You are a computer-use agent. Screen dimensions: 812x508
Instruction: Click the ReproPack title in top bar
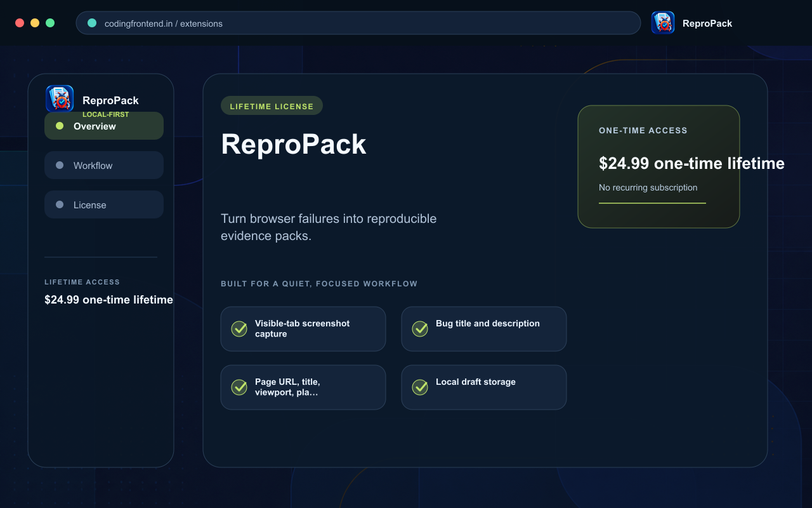(x=707, y=23)
